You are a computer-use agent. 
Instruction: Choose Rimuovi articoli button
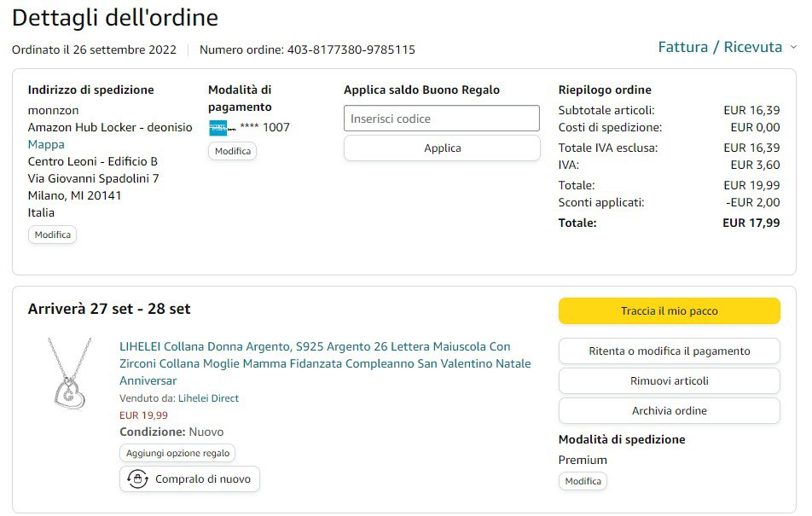(x=669, y=381)
